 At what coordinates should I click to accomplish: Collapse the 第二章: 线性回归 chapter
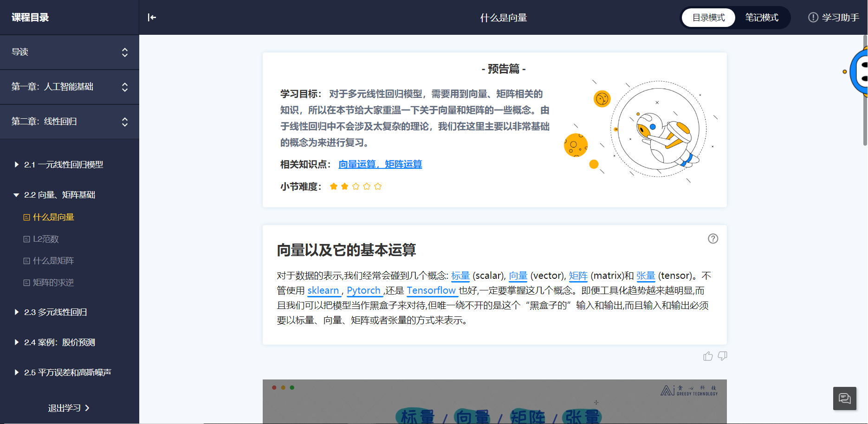click(124, 122)
